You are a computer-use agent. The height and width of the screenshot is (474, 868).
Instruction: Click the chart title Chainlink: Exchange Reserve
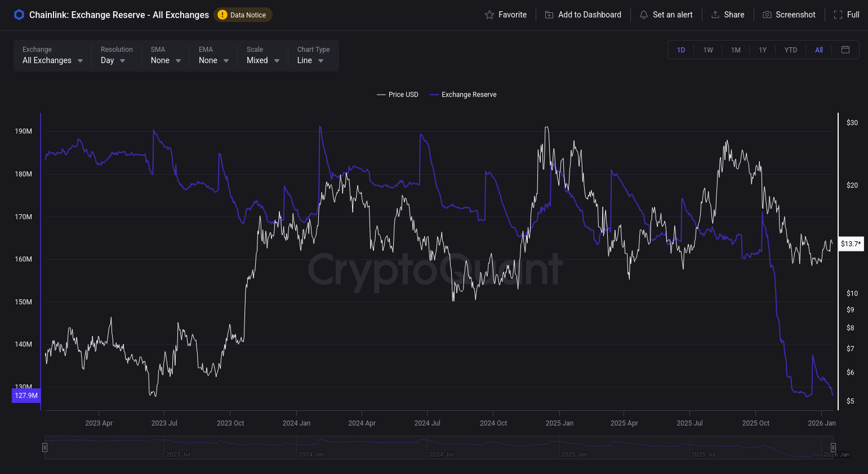click(119, 15)
